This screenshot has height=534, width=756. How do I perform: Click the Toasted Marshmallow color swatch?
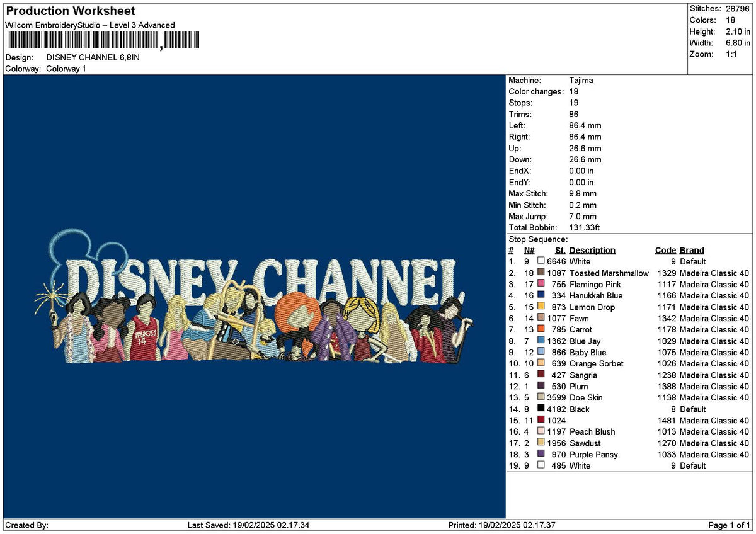[541, 273]
